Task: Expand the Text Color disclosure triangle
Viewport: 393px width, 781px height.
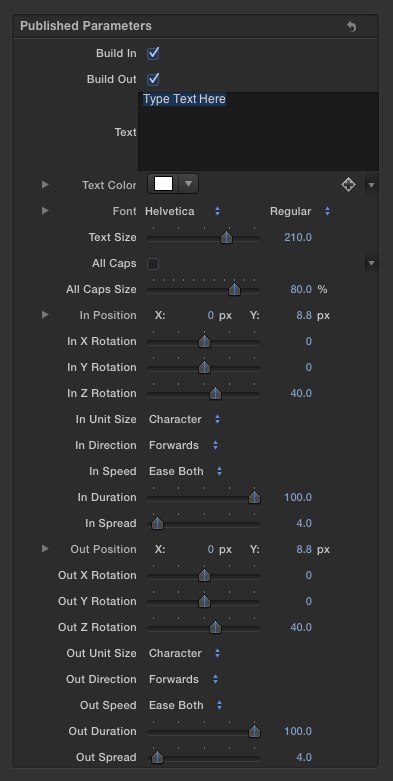Action: (x=45, y=185)
